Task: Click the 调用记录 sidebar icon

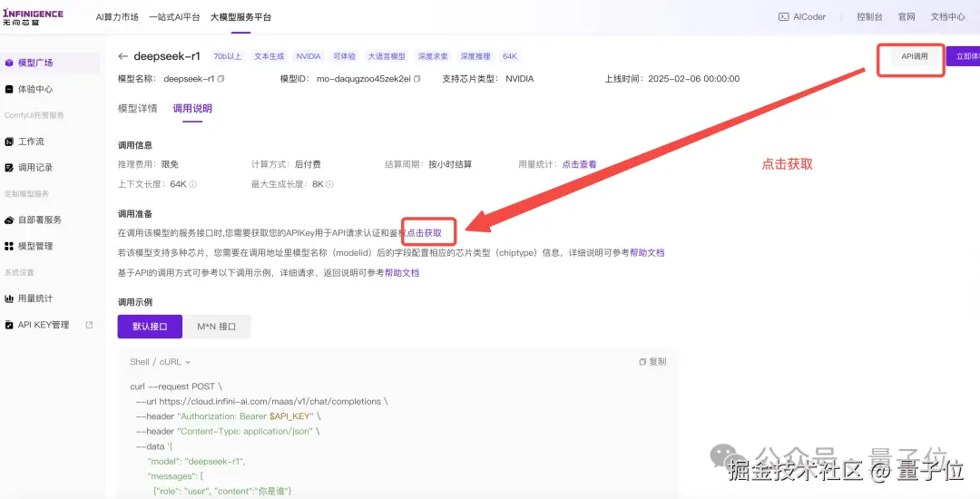Action: pos(9,167)
